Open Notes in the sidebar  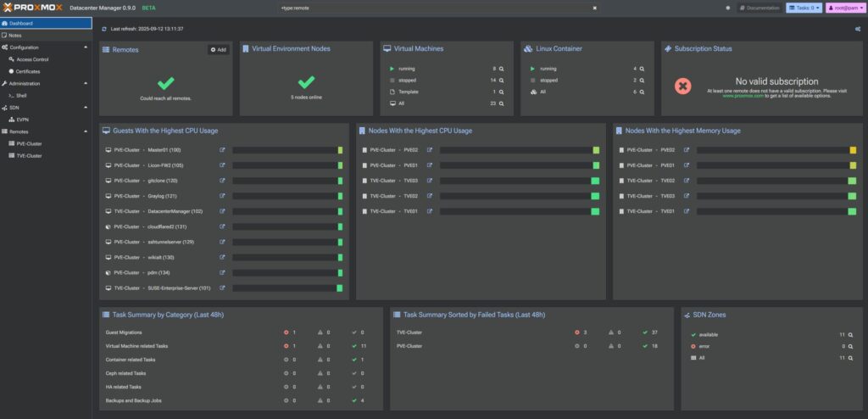pyautogui.click(x=46, y=36)
